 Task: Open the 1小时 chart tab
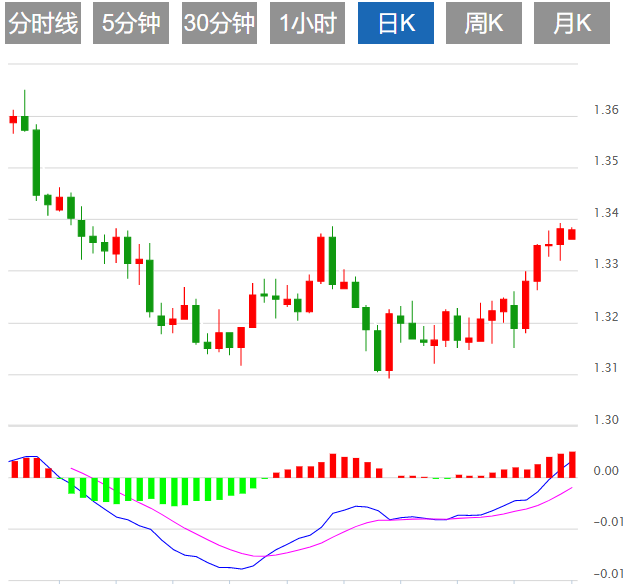point(307,23)
